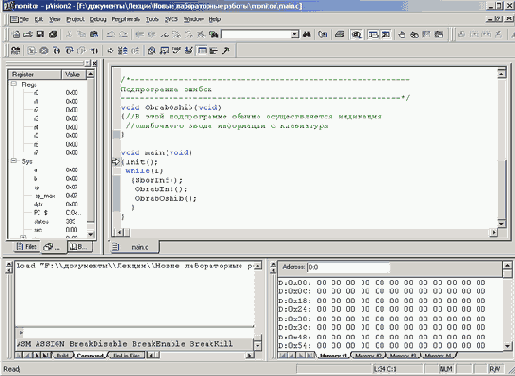Click the New file toolbar icon
This screenshot has height=376, width=515.
16,34
